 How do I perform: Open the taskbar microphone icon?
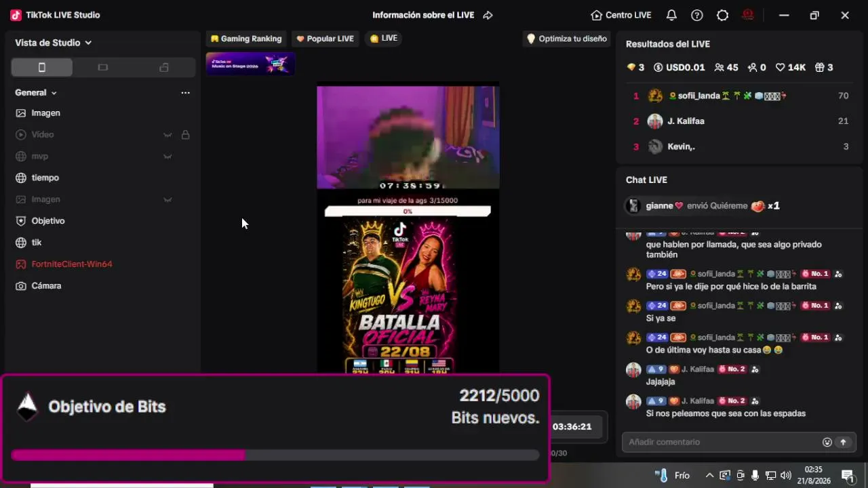(755, 475)
